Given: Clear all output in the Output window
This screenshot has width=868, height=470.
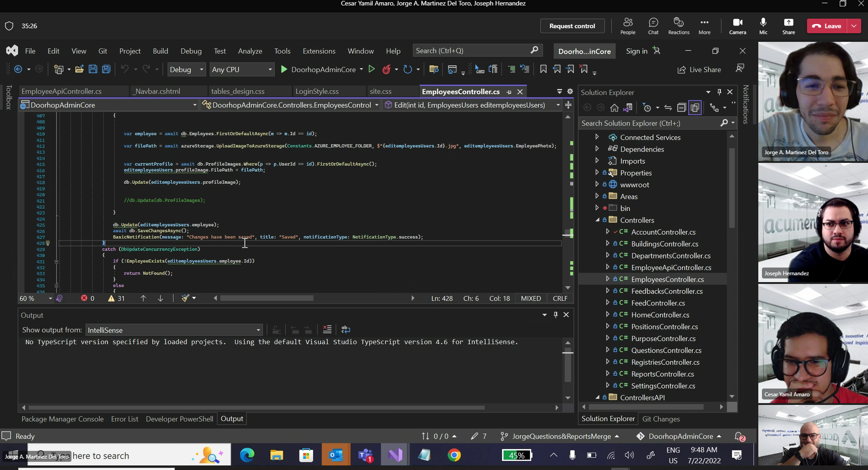Looking at the screenshot, I should [x=327, y=329].
